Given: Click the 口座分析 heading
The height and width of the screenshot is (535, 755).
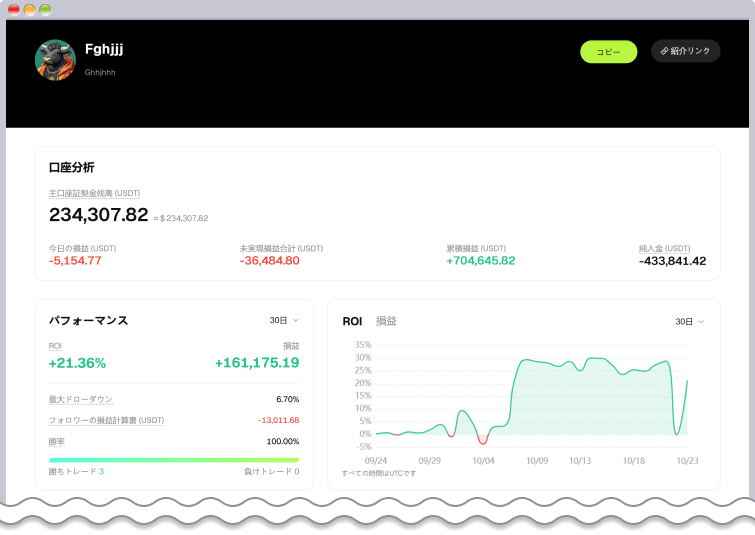Looking at the screenshot, I should [x=72, y=168].
